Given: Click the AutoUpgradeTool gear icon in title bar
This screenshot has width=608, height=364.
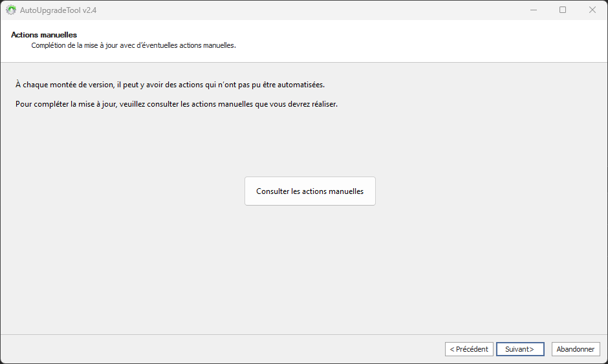Looking at the screenshot, I should [x=11, y=10].
